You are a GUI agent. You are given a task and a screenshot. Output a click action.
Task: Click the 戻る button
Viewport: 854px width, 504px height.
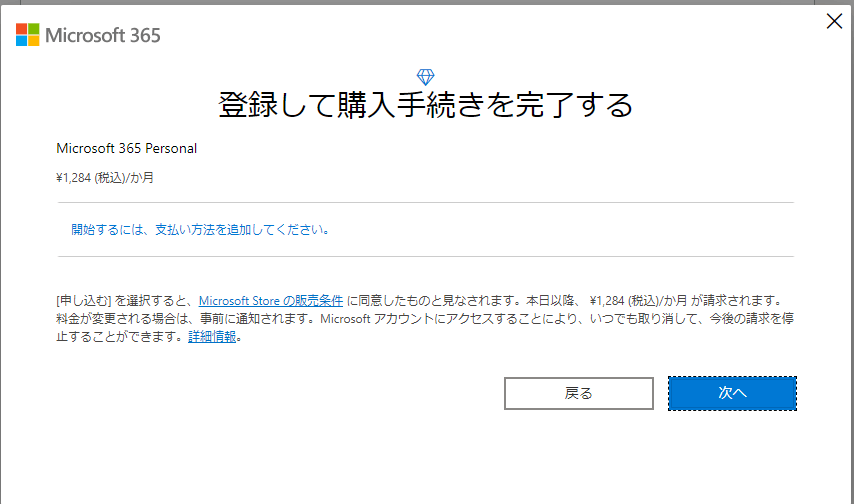coord(578,393)
